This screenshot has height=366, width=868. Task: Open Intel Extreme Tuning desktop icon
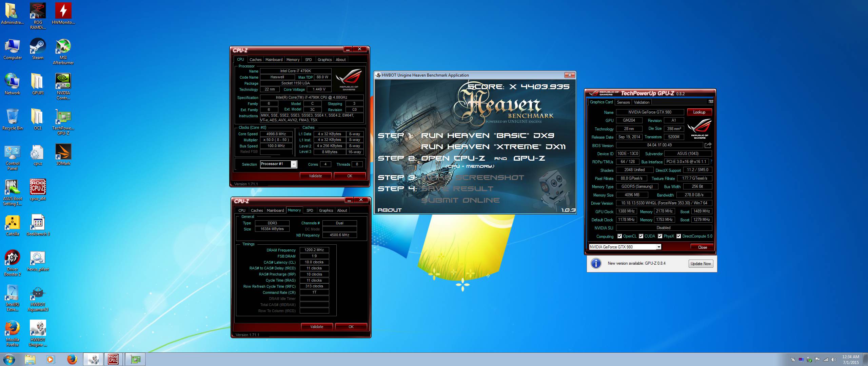[13, 298]
